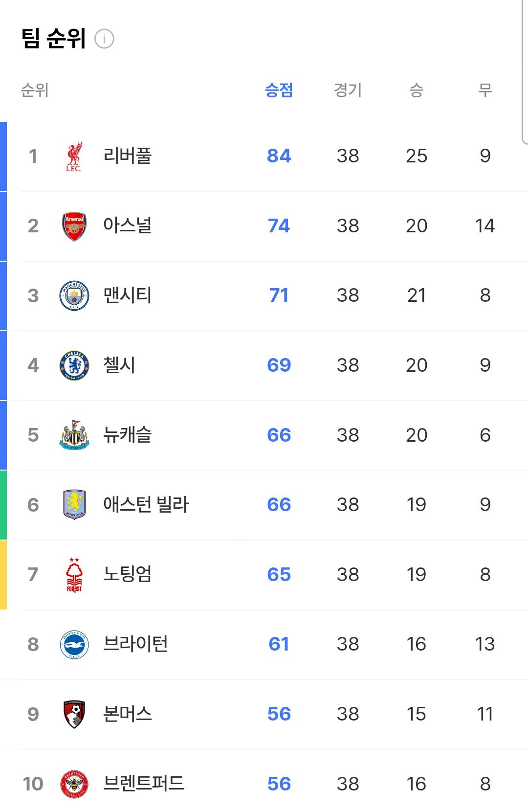Click Brighton's 61 points value
The height and width of the screenshot is (812, 528).
[279, 644]
